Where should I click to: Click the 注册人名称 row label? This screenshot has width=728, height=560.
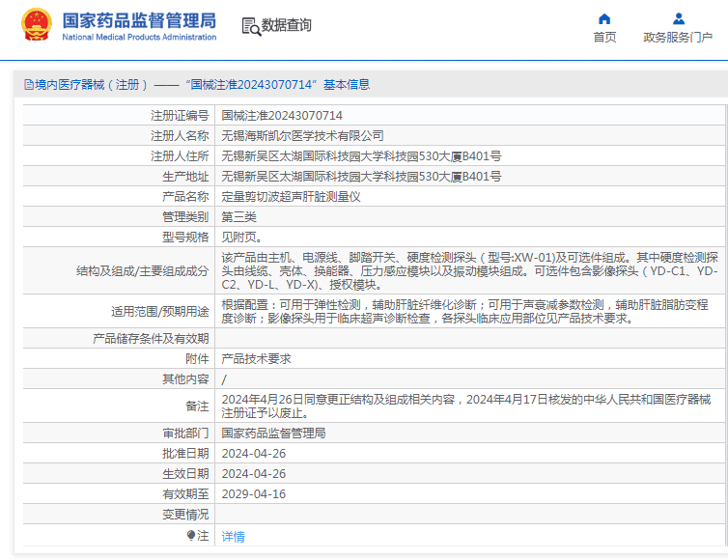click(180, 135)
